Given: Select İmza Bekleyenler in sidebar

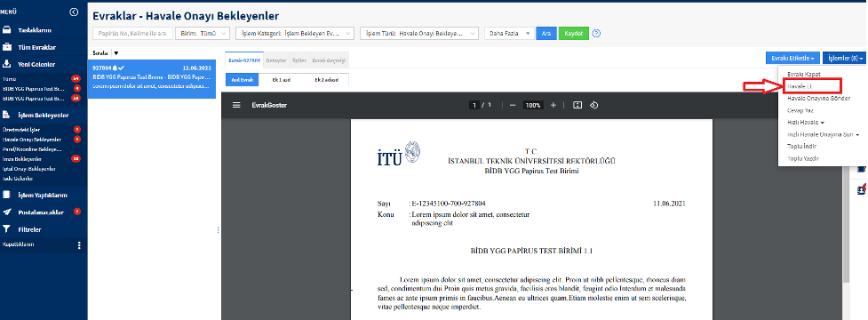Looking at the screenshot, I should tap(22, 159).
